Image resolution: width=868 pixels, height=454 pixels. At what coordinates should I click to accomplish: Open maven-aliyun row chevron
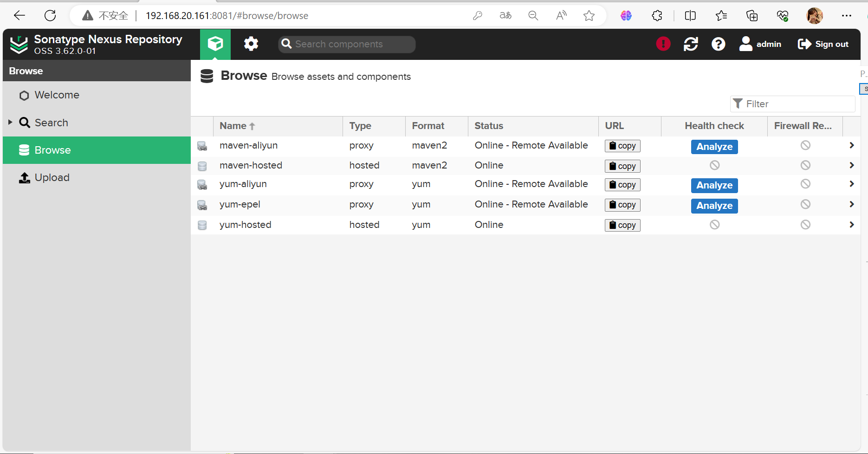click(x=851, y=145)
